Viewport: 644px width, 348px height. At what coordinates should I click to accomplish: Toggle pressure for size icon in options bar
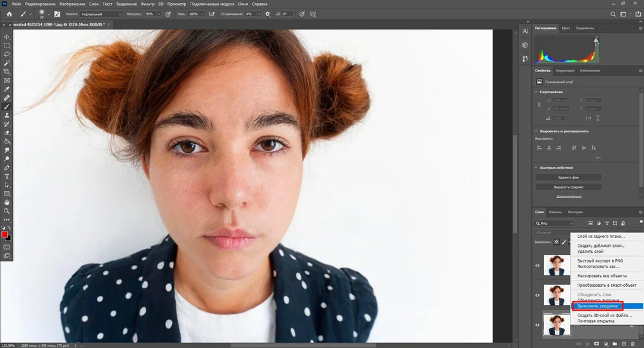[x=302, y=14]
